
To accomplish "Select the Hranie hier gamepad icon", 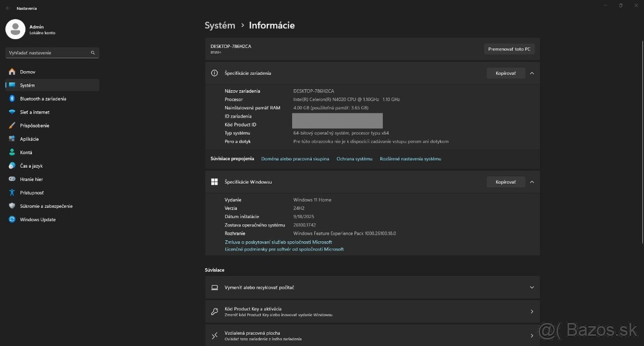I will pos(12,179).
